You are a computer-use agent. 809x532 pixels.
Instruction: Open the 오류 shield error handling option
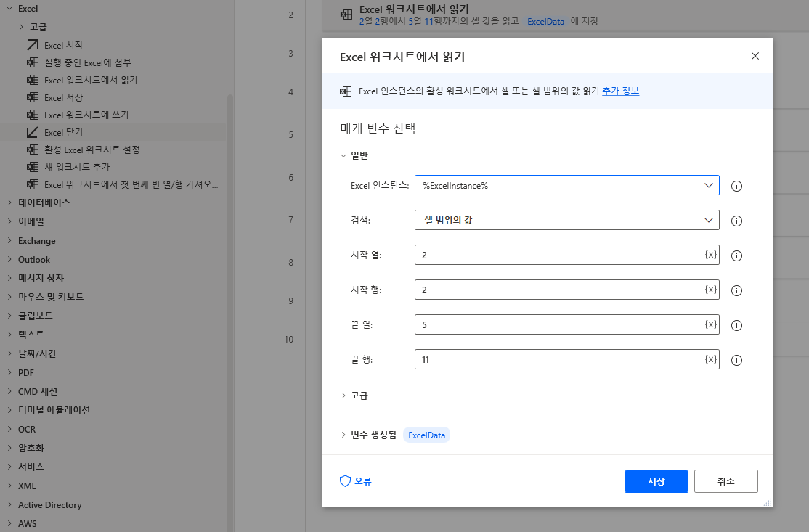(356, 481)
